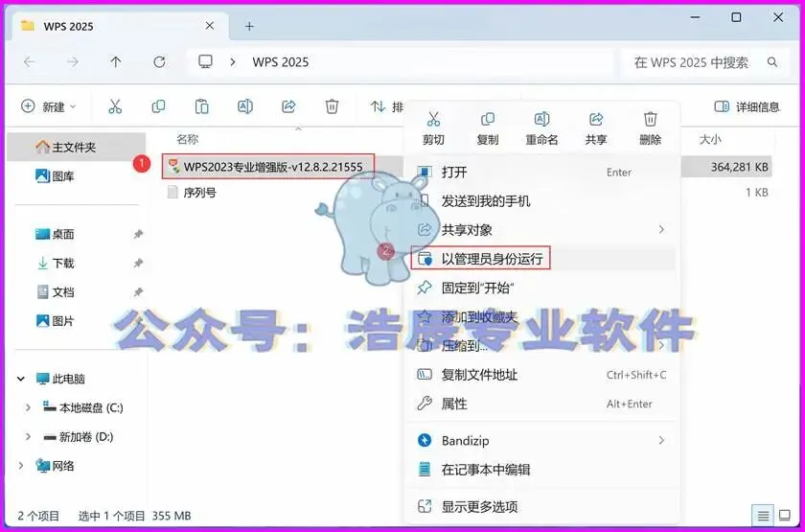This screenshot has width=805, height=532.
Task: Click the Cut icon in the context menu
Action: (x=434, y=119)
